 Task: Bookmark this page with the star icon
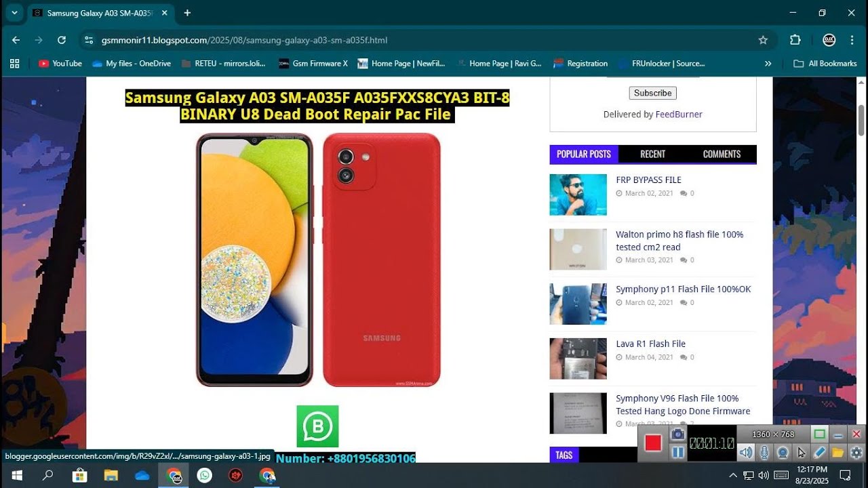click(x=763, y=40)
